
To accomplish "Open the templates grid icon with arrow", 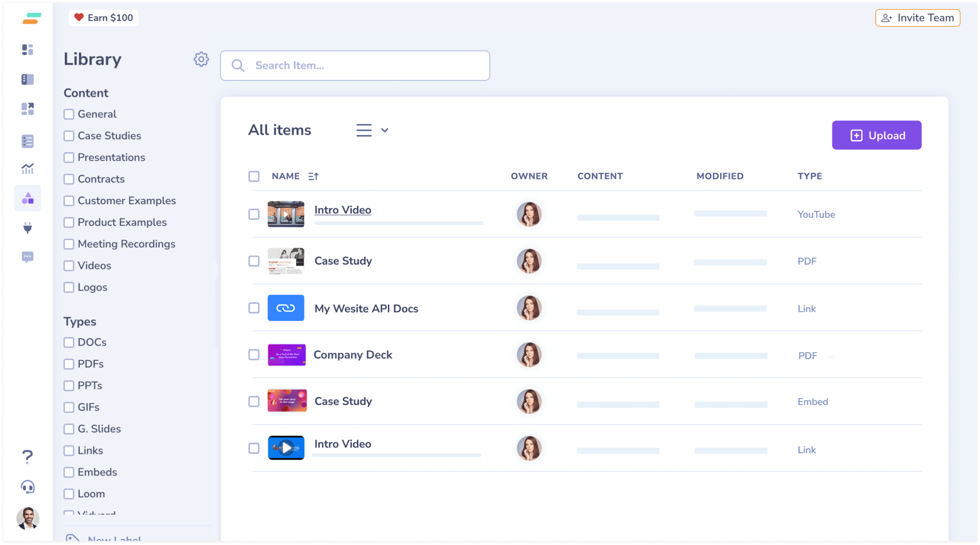I will (x=28, y=109).
